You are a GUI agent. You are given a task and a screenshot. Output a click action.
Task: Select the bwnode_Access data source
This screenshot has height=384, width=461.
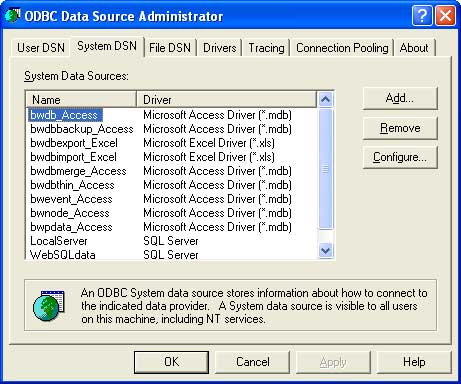point(70,213)
